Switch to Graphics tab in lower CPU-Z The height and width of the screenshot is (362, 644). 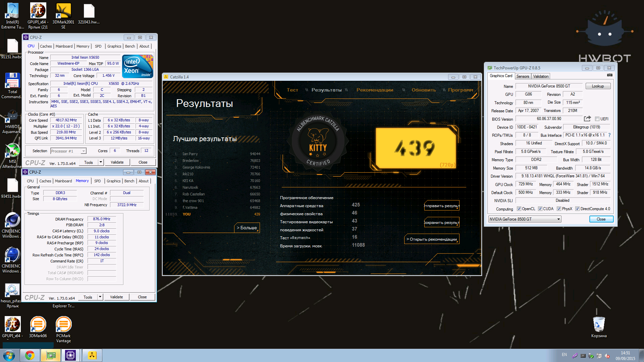tap(113, 181)
